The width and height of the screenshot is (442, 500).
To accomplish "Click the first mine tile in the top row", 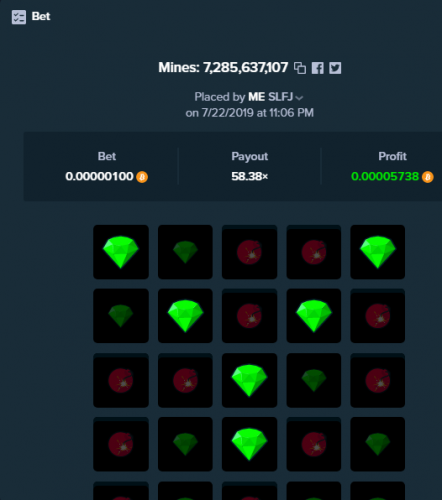I will (249, 252).
